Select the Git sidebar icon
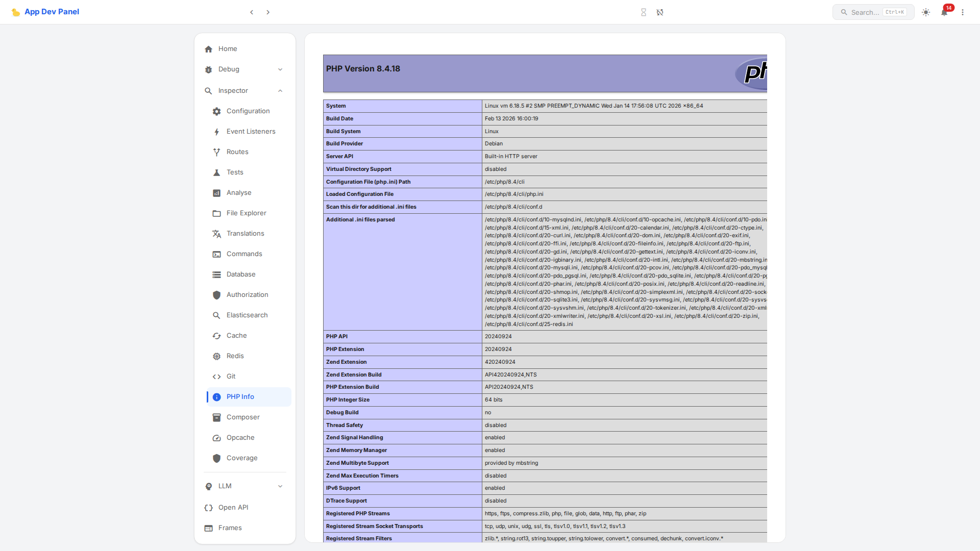The height and width of the screenshot is (551, 980). [216, 377]
